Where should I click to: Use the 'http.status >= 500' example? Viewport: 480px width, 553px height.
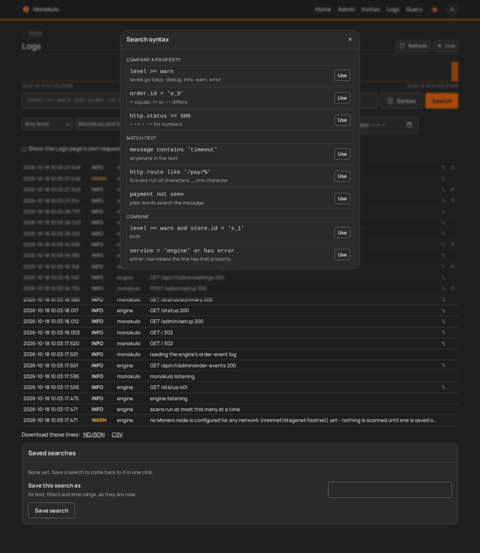tap(342, 120)
